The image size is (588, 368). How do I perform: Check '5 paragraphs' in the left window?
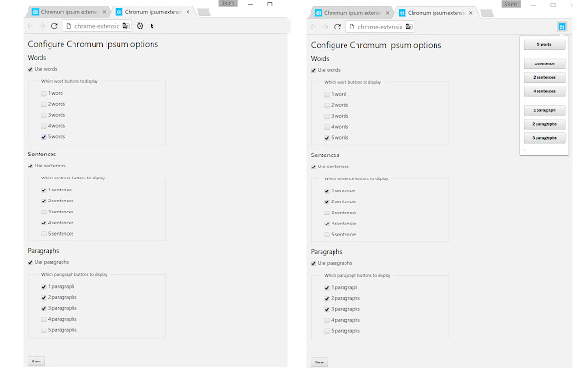44,330
